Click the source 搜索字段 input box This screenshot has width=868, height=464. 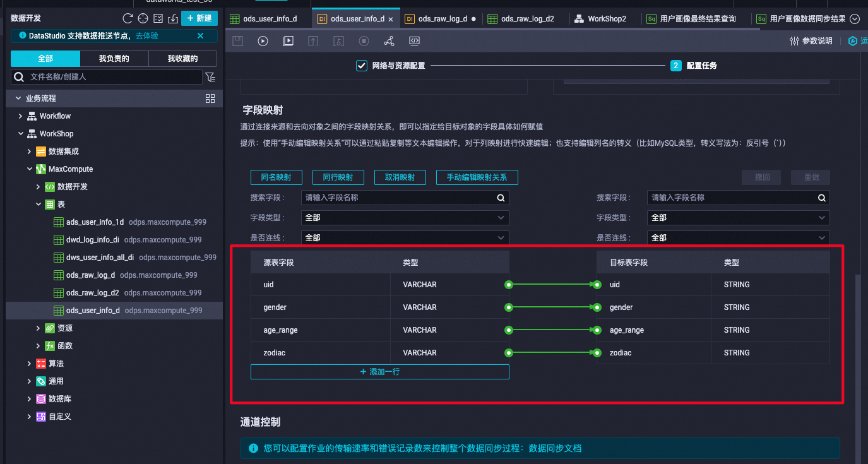coord(405,198)
